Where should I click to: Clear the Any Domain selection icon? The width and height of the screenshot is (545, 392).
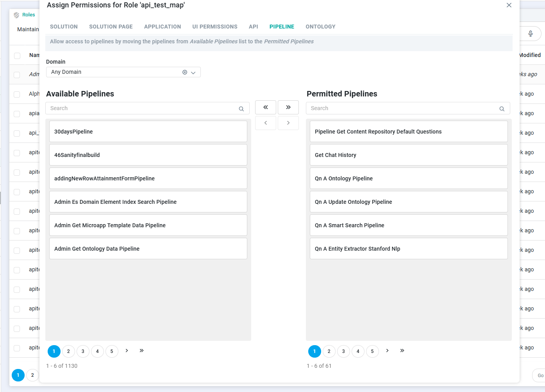pos(185,72)
